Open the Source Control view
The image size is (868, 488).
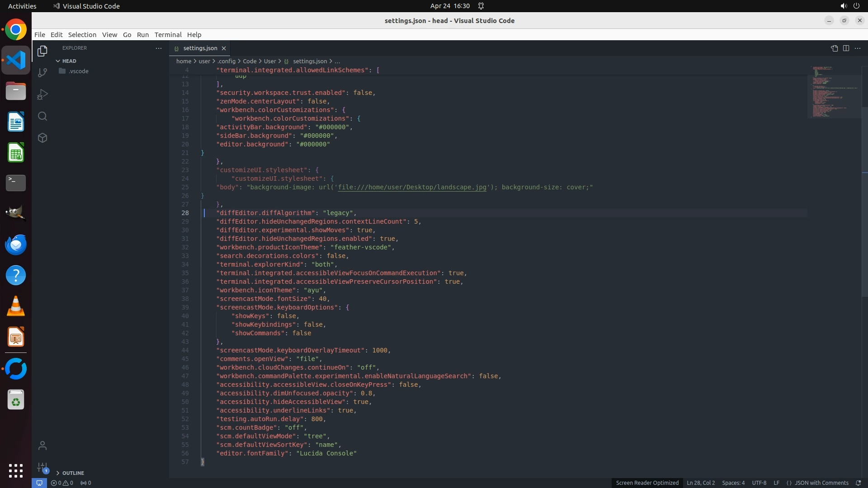42,73
